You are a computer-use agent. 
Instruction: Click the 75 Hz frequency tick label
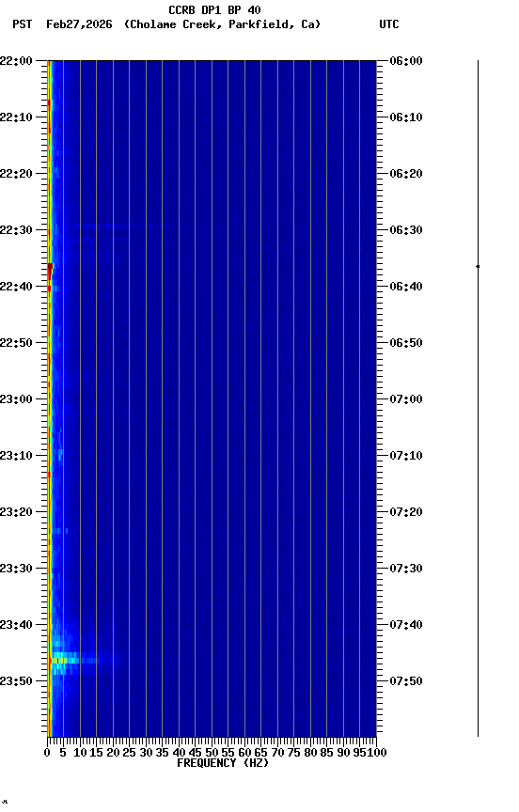tap(293, 753)
